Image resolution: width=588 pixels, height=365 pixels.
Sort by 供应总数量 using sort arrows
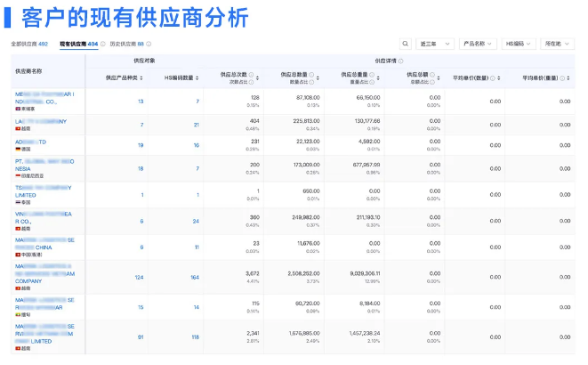pyautogui.click(x=318, y=76)
